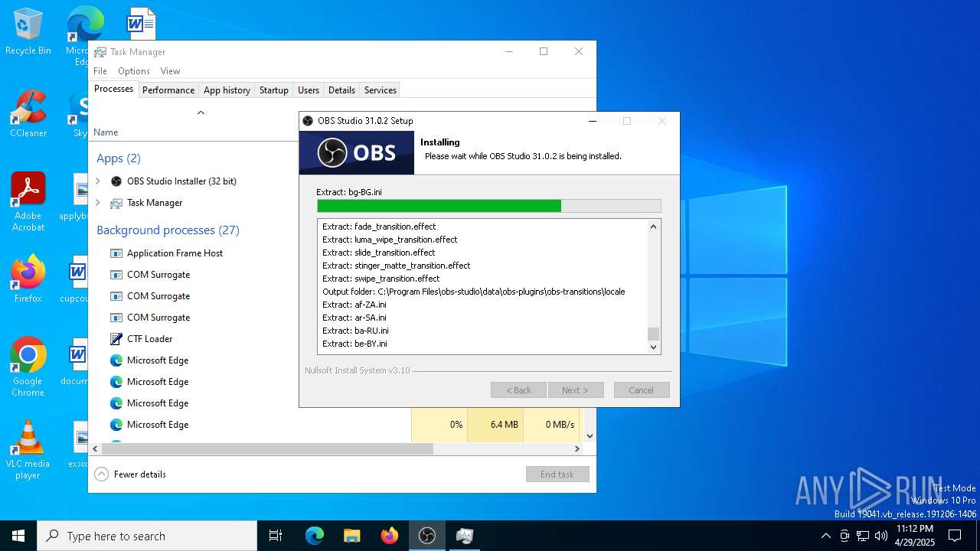Click the OBS logo in the installer header
The image size is (980, 551).
coord(356,152)
